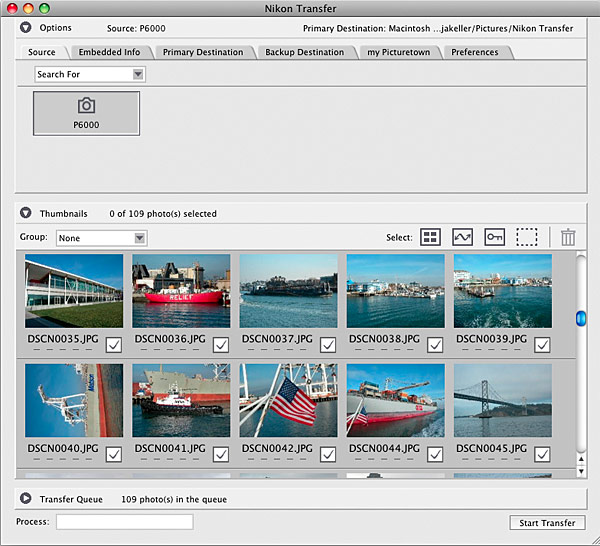600x546 pixels.
Task: Toggle checkbox for DSCN0036.JPG
Action: point(221,345)
